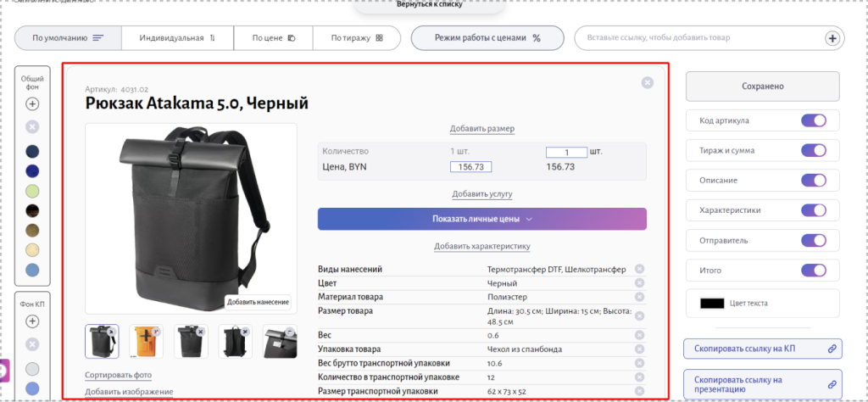Select Индивидуальная sorting mode
Viewport: 868px width, 402px height.
pos(177,38)
